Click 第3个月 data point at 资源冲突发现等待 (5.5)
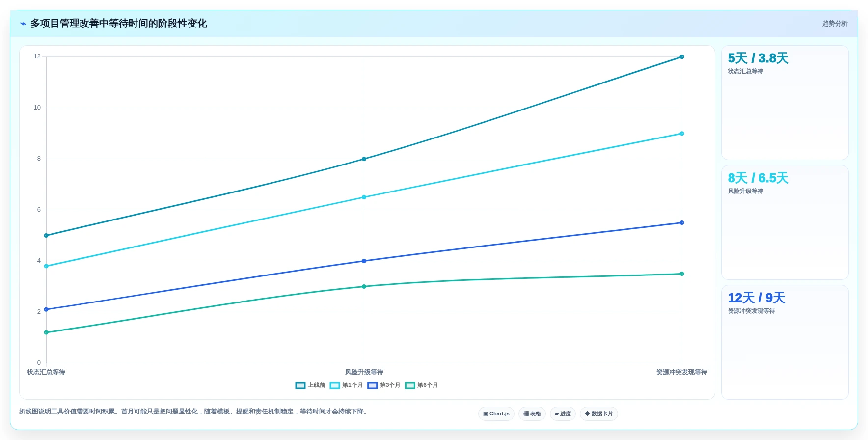This screenshot has height=440, width=868. (x=682, y=223)
